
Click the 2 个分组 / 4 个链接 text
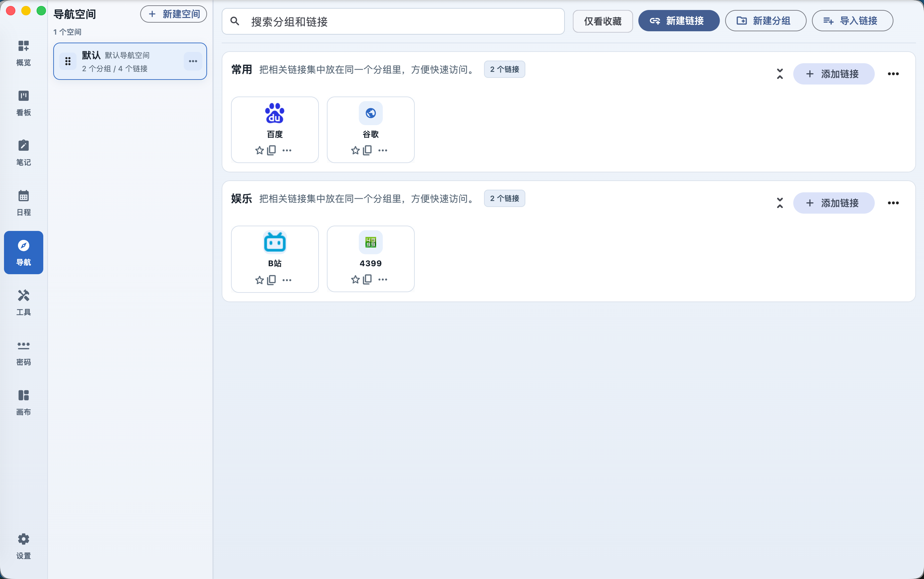[x=115, y=69]
